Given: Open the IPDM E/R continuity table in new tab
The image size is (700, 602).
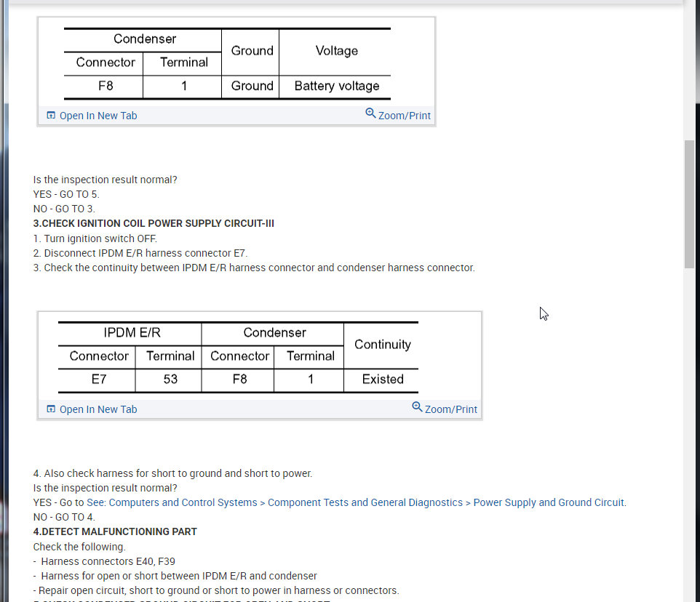Looking at the screenshot, I should [98, 409].
